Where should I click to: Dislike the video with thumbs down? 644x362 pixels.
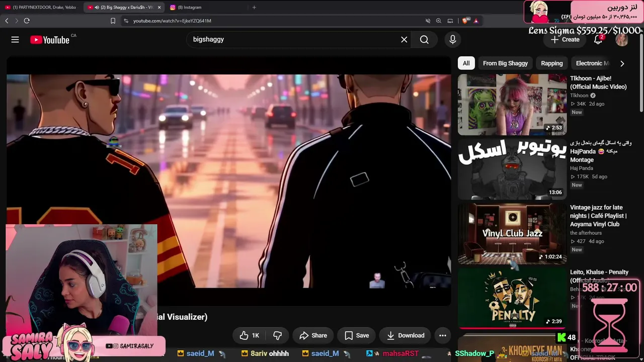277,335
